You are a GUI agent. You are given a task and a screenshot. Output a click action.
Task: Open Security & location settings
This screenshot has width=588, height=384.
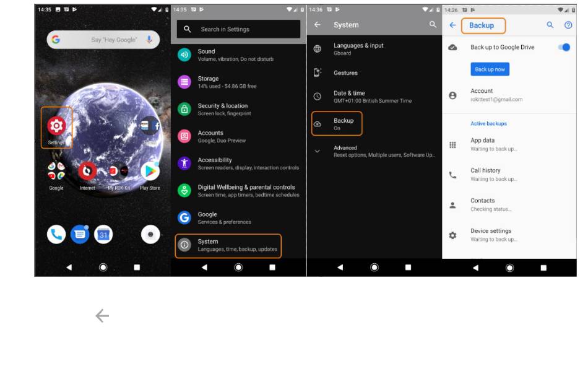click(238, 109)
